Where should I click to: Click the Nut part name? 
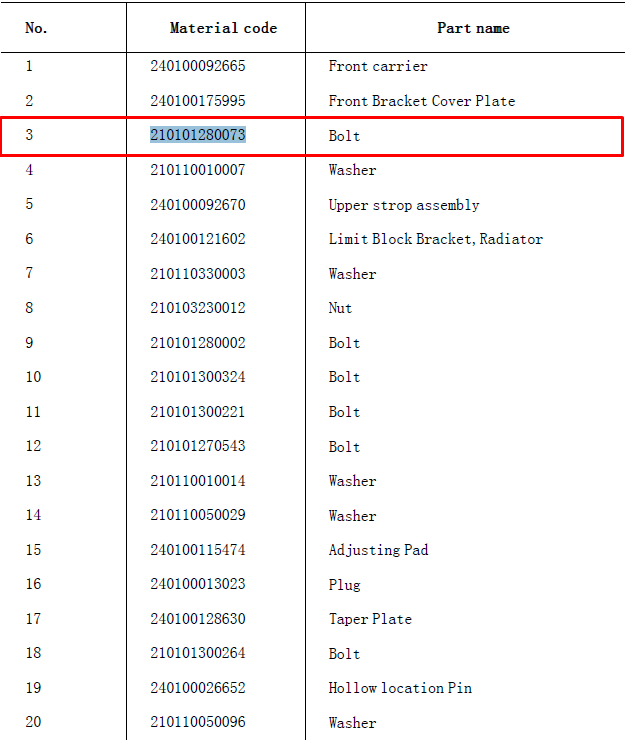point(340,308)
